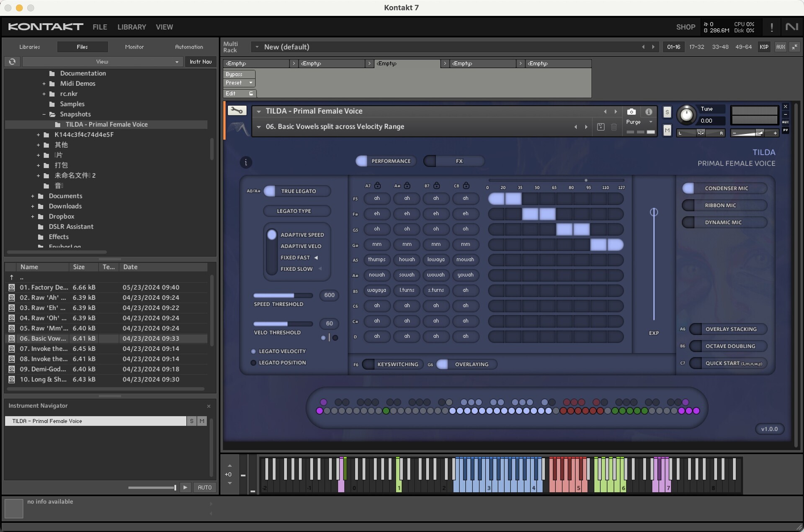
Task: Click the Mute M button in instrument header
Action: (x=667, y=131)
